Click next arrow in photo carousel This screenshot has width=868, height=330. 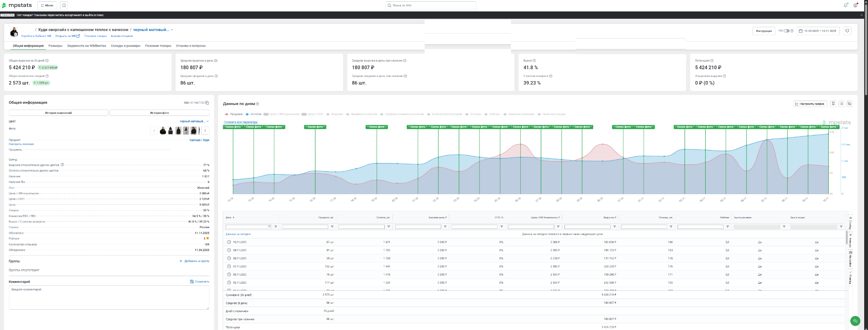[205, 131]
